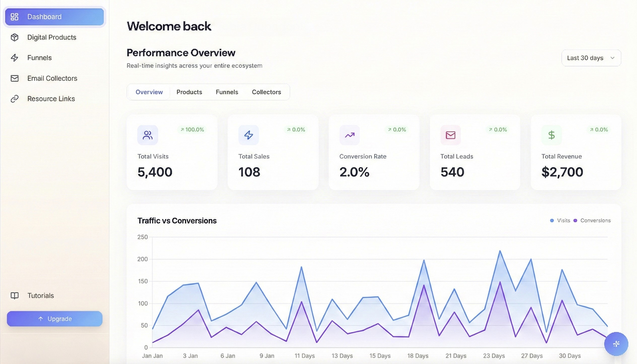Open Tutorials via the book icon
Image resolution: width=637 pixels, height=364 pixels.
pyautogui.click(x=15, y=295)
